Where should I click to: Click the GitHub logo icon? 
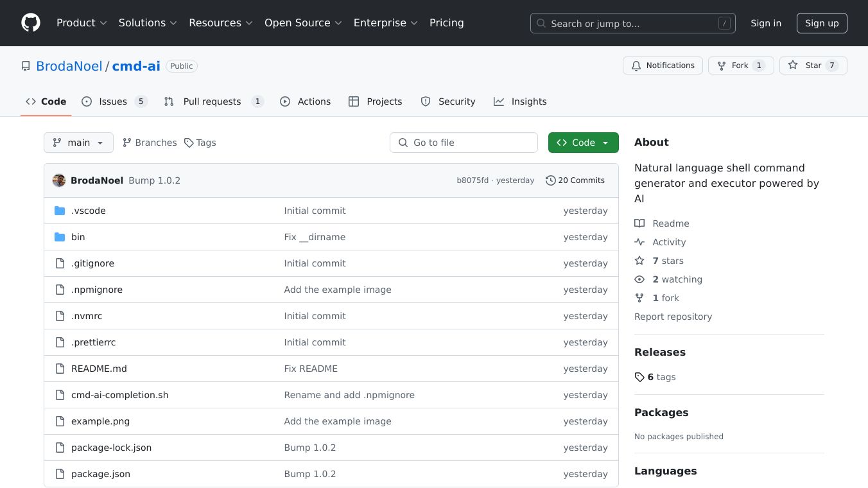[31, 23]
